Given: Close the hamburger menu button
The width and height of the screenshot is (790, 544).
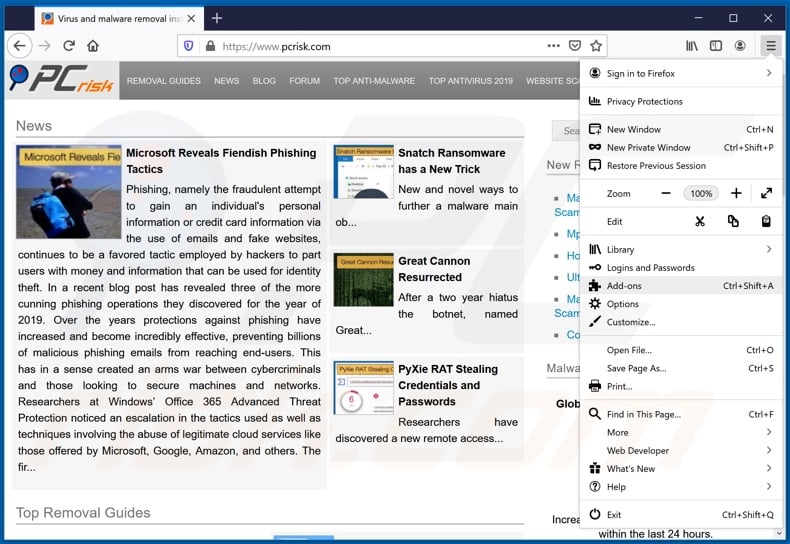Looking at the screenshot, I should point(770,46).
